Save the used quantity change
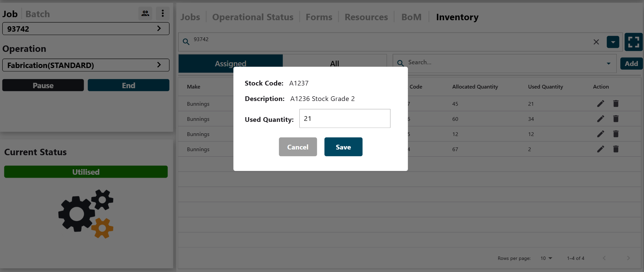 click(x=343, y=147)
